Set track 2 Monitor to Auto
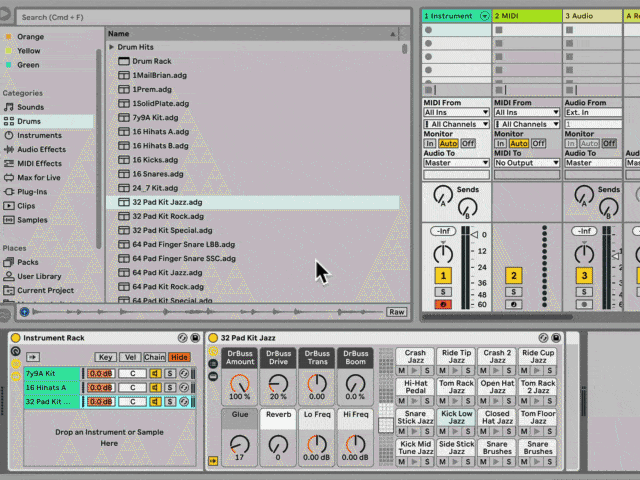Image resolution: width=640 pixels, height=480 pixels. tap(518, 143)
